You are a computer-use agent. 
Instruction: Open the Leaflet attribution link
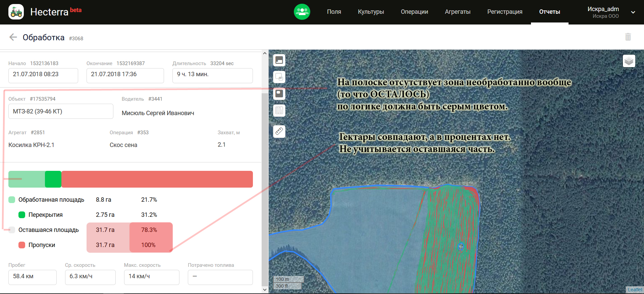click(635, 290)
